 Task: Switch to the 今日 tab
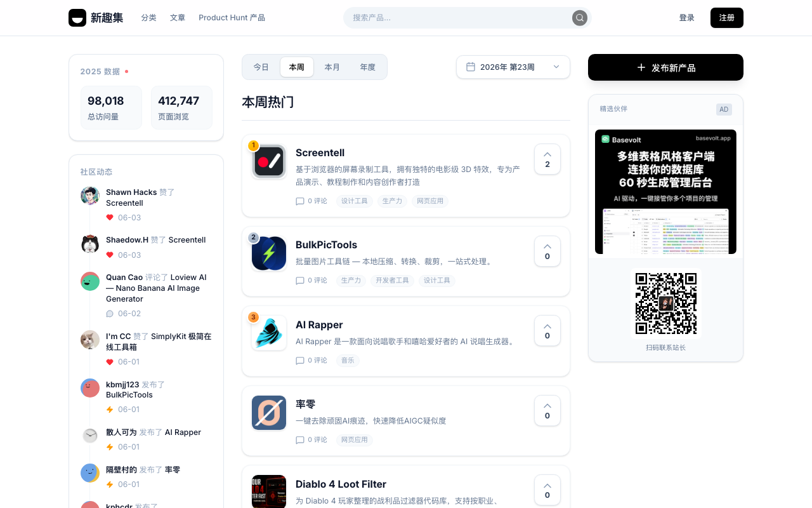(x=261, y=67)
